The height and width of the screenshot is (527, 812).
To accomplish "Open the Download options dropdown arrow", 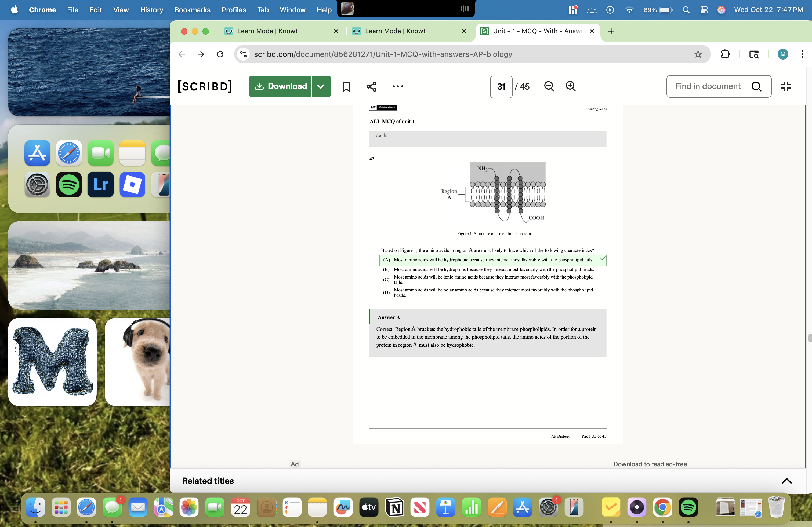I will (x=321, y=87).
